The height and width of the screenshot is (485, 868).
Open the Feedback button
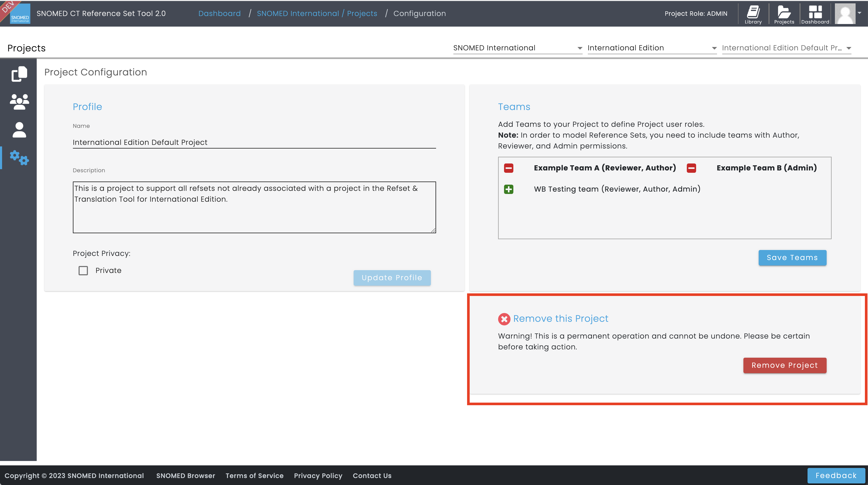point(836,476)
